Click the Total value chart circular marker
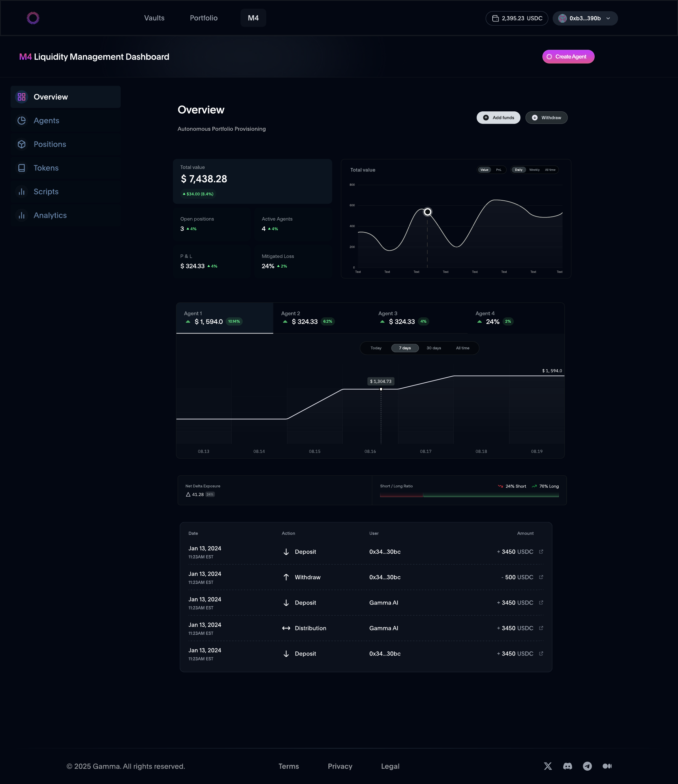The height and width of the screenshot is (784, 678). tap(428, 212)
